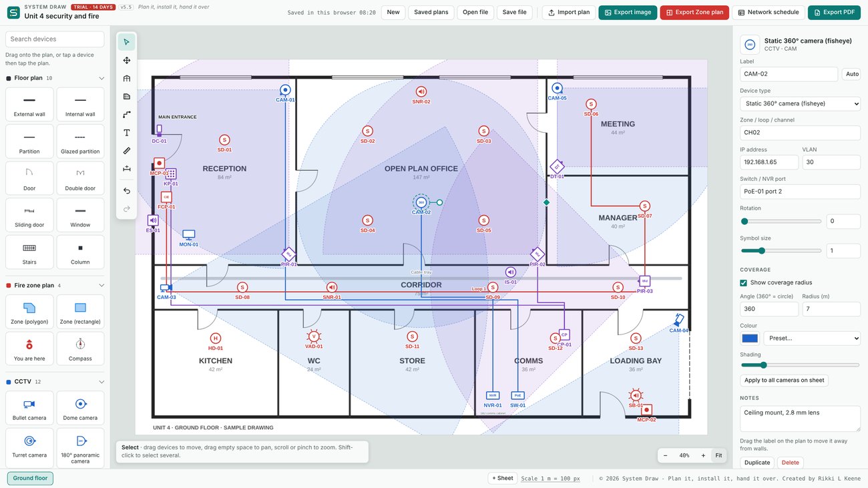Adjust the Shading slider
Screen dimensions: 868x488
(x=800, y=365)
